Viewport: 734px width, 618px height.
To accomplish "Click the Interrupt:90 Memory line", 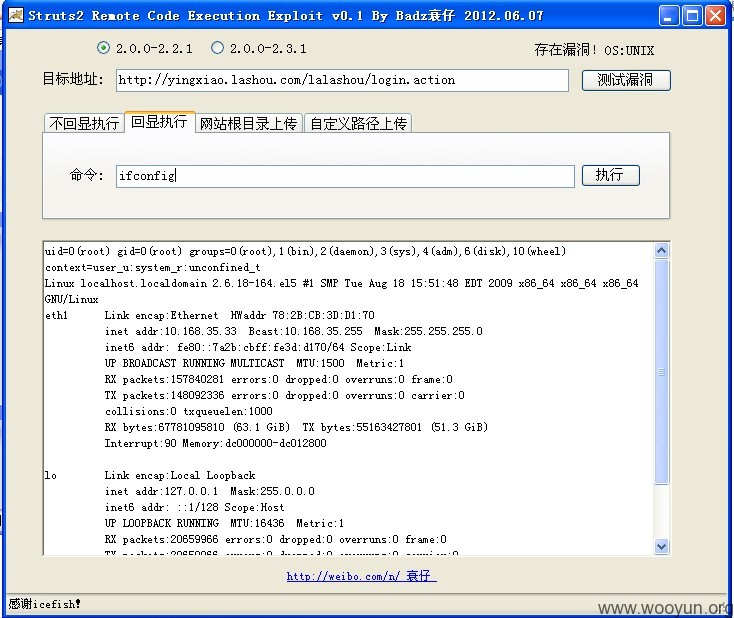I will coord(215,443).
